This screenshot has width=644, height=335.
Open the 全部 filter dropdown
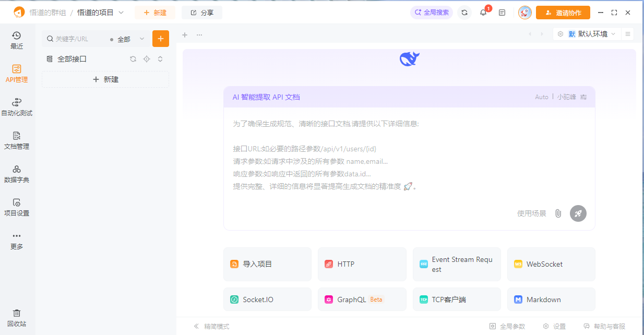pyautogui.click(x=127, y=39)
